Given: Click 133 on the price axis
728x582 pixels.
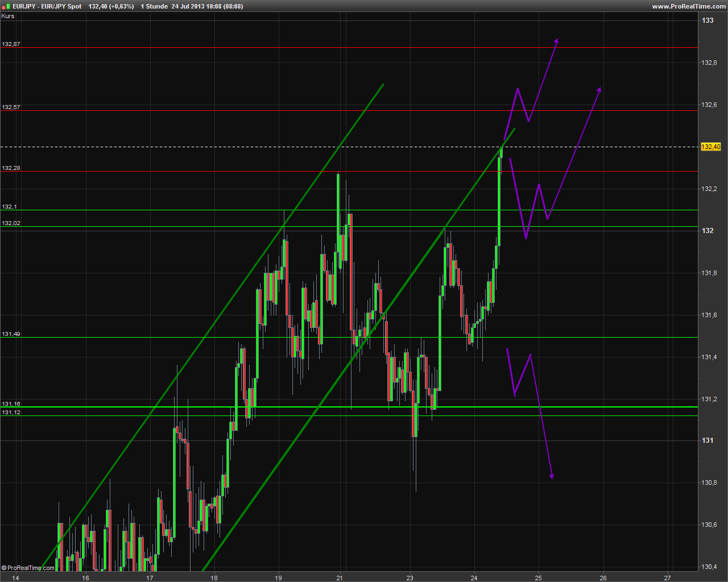Looking at the screenshot, I should [708, 20].
